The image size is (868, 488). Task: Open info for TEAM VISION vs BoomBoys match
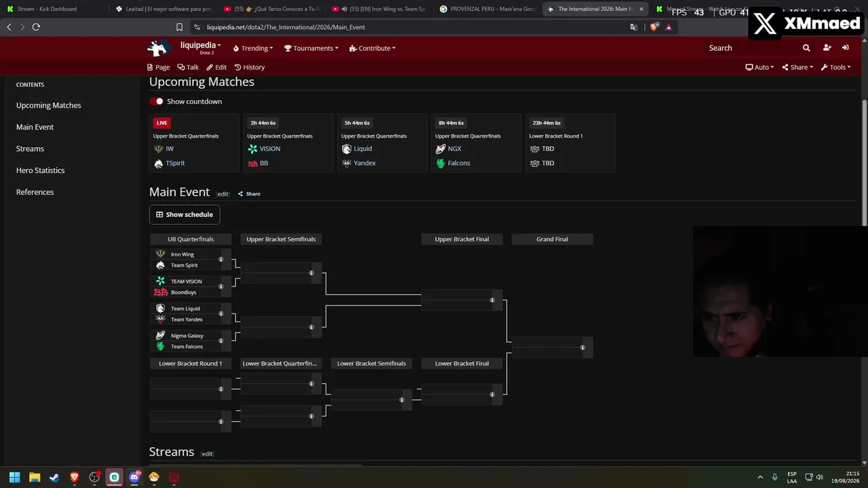coord(220,287)
